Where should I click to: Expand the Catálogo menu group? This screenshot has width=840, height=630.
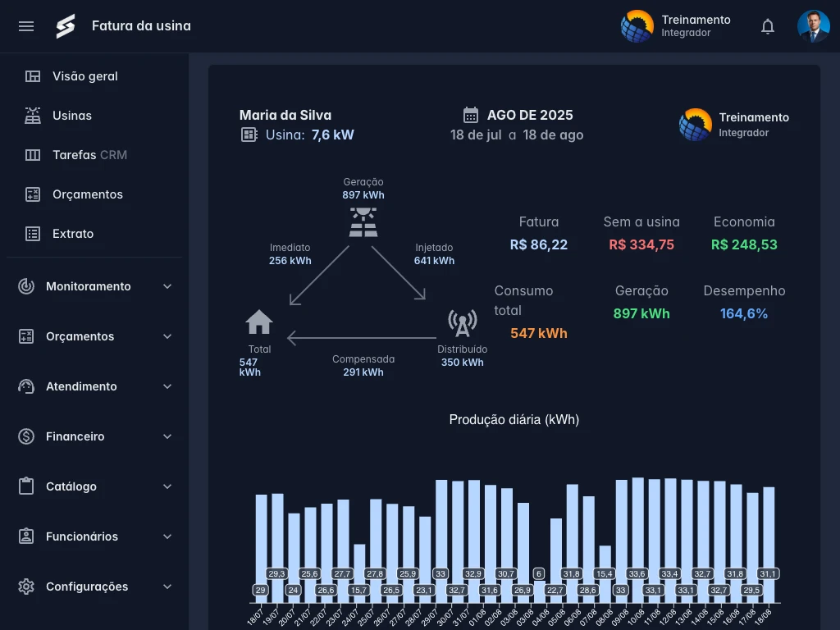click(x=96, y=486)
